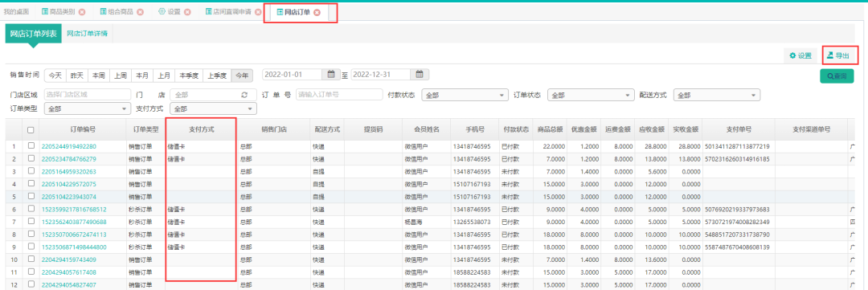The height and width of the screenshot is (290, 868).
Task: Check box for order 2205234784766279
Action: coord(31,158)
